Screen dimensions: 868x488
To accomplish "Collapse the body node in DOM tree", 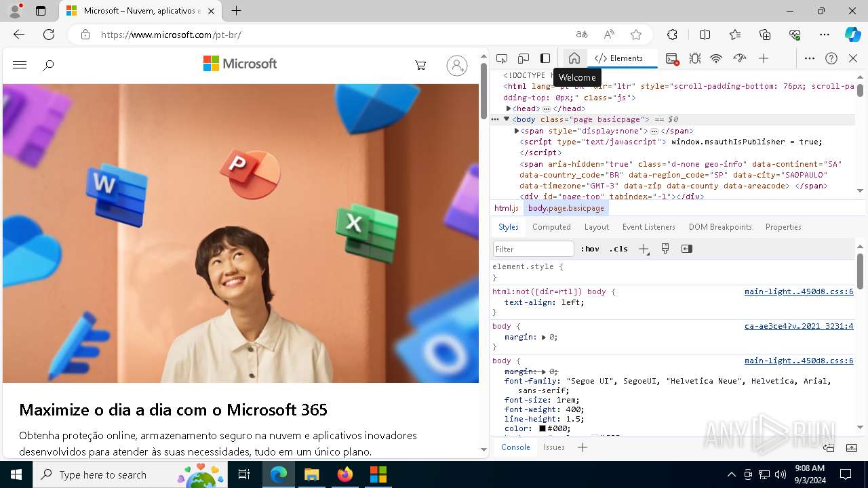I will (507, 119).
